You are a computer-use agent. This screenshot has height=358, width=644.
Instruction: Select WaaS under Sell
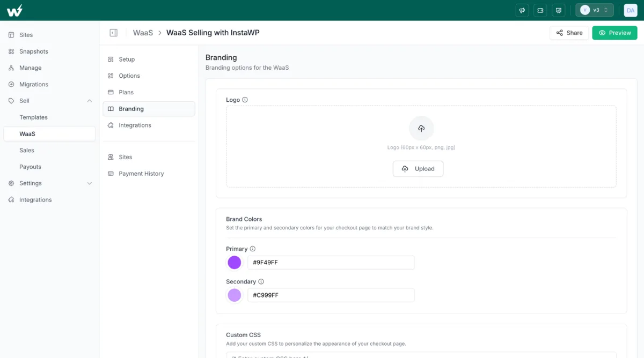click(49, 134)
